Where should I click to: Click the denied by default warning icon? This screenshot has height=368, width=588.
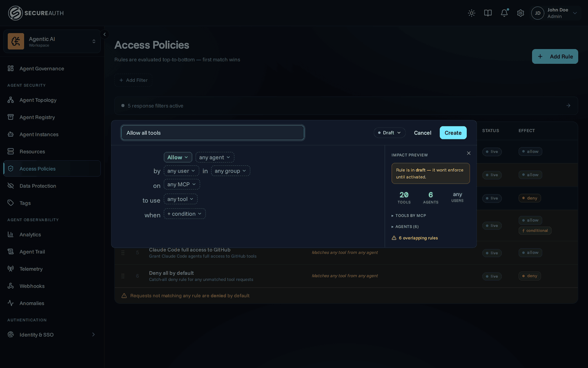(x=124, y=296)
